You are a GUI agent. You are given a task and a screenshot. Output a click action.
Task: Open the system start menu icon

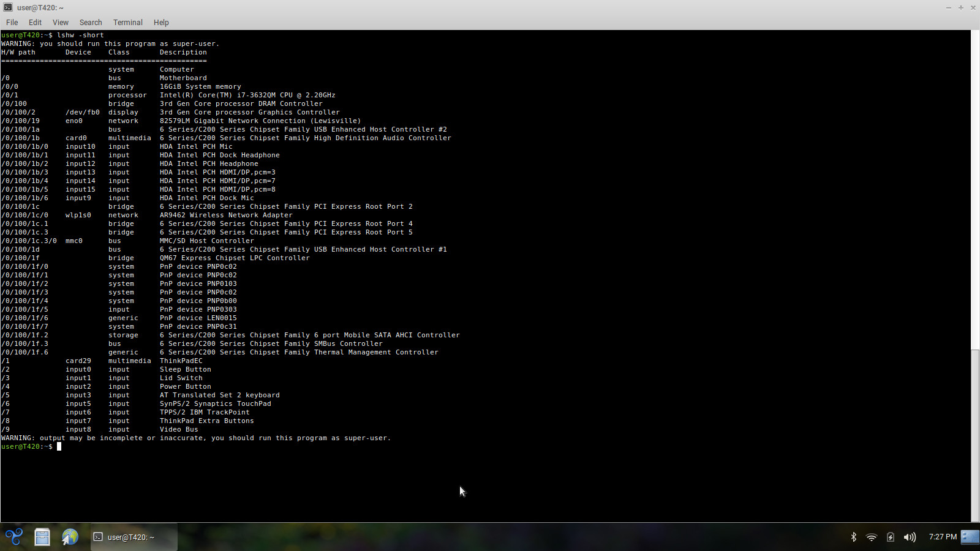click(13, 537)
